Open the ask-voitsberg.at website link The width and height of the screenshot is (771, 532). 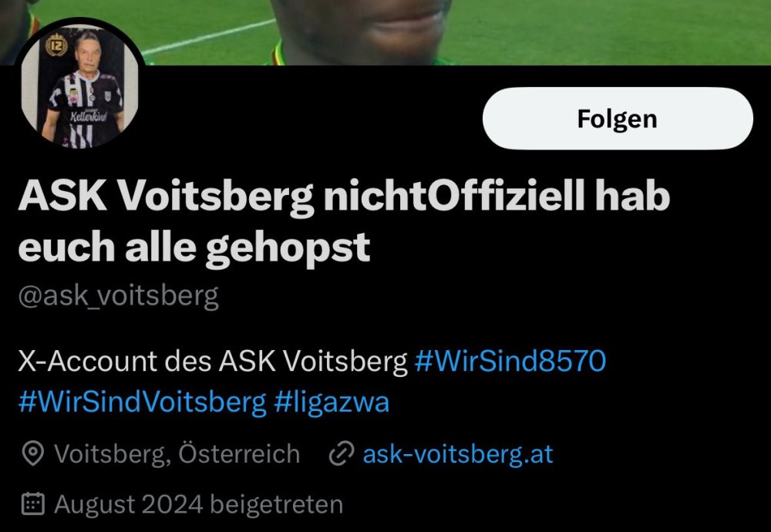(458, 453)
